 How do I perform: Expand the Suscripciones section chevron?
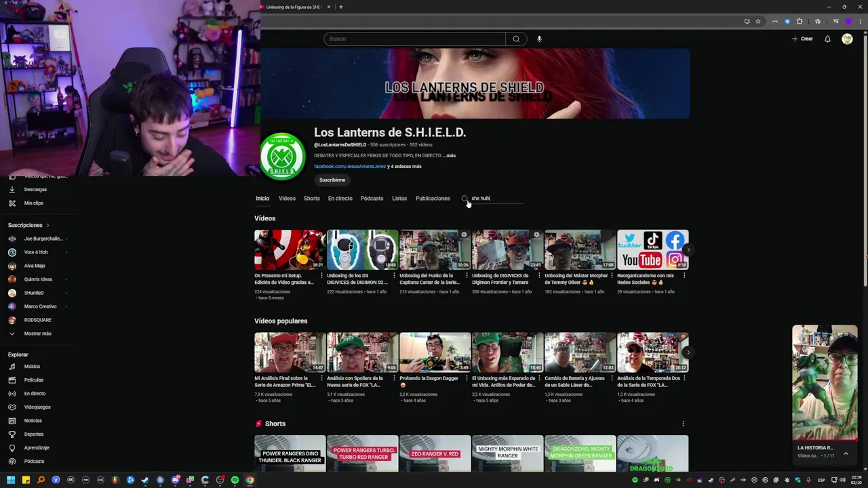(x=47, y=225)
